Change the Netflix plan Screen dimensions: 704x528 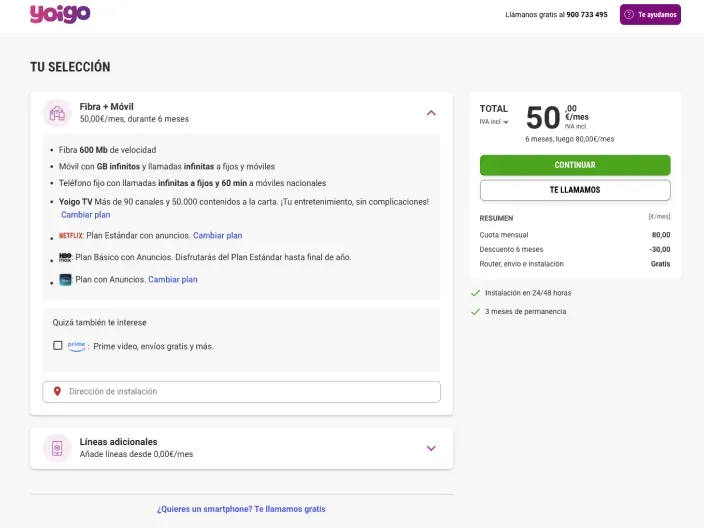point(217,236)
